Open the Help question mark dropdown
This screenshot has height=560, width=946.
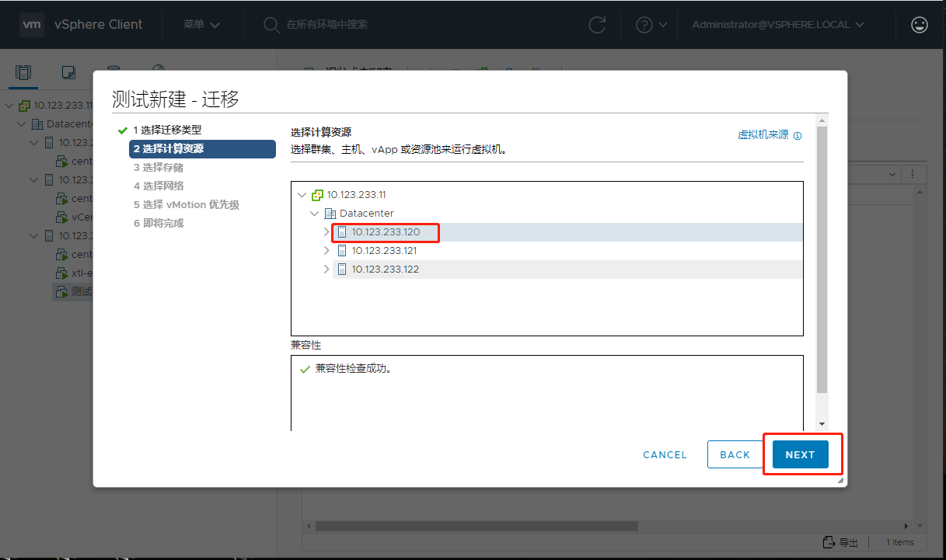pyautogui.click(x=650, y=24)
